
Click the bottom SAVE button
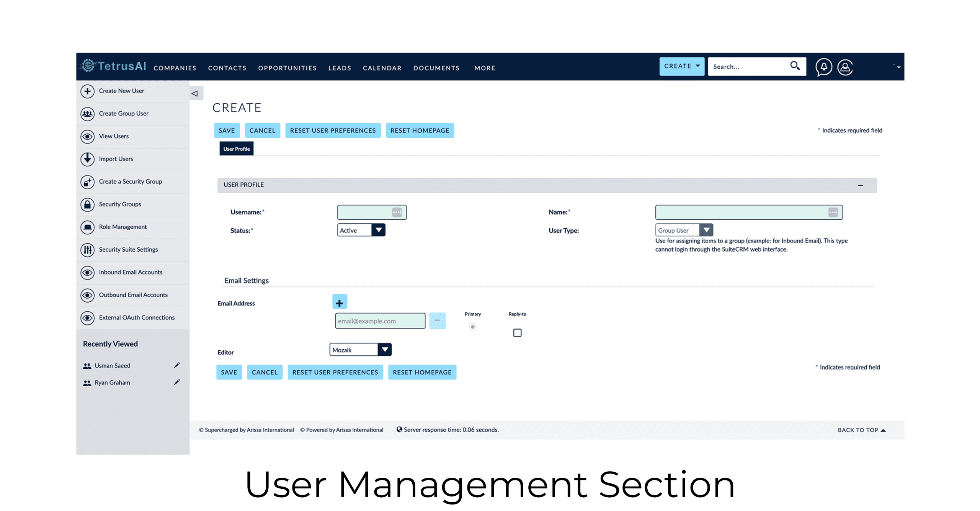229,372
